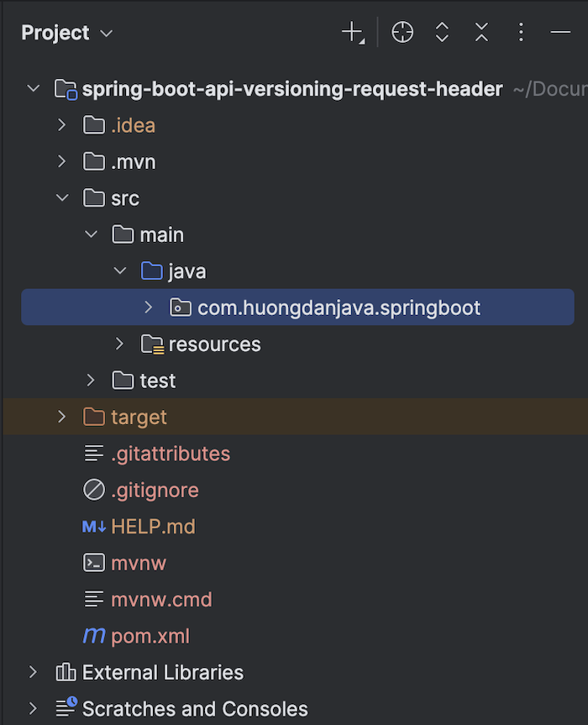The width and height of the screenshot is (588, 725).
Task: Click the Expand Selected icon
Action: coord(442,33)
